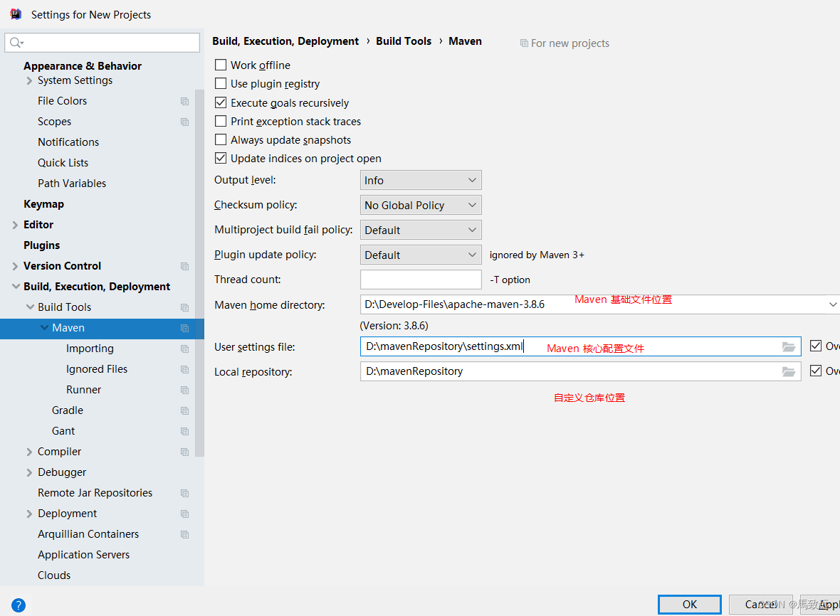
Task: Open Path Variables settings page
Action: 72,183
